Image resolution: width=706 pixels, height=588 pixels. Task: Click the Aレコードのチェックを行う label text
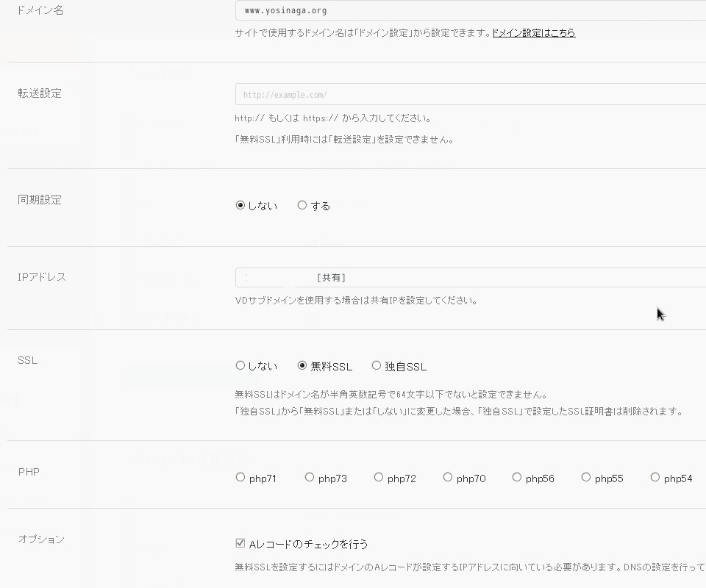(x=308, y=545)
